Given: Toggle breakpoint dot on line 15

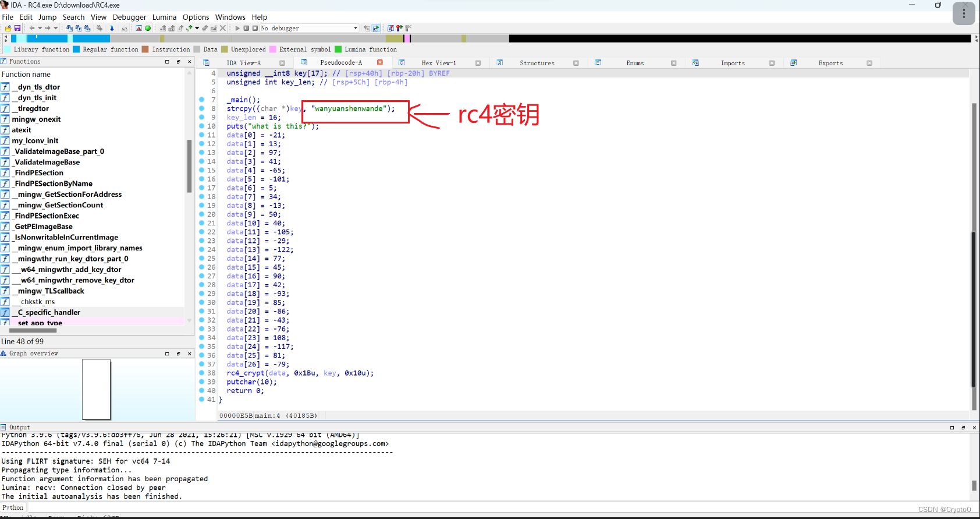Looking at the screenshot, I should 202,170.
